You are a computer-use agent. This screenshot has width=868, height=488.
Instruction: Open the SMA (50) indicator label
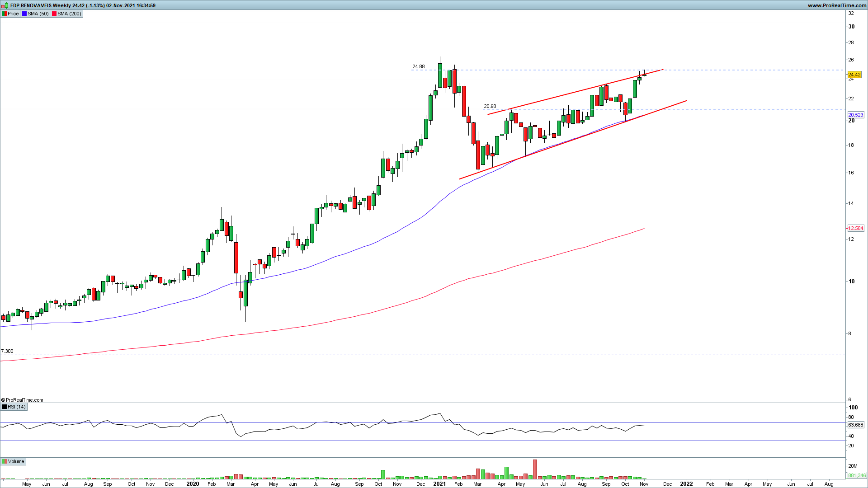coord(38,14)
